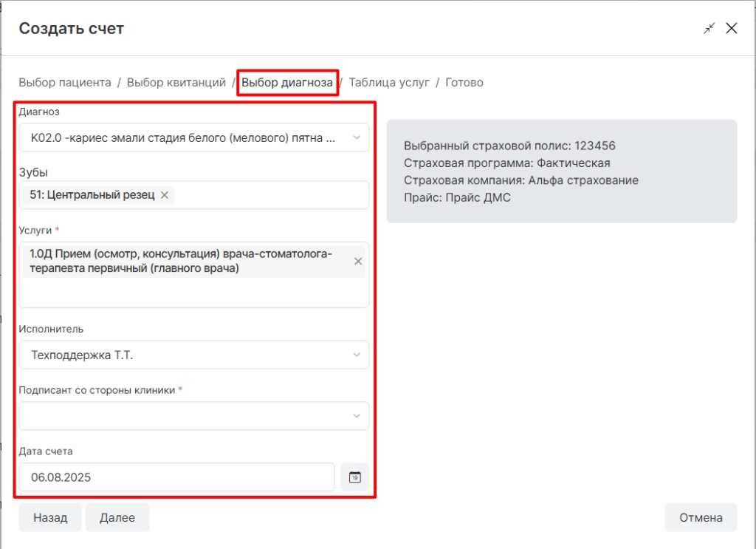Viewport: 756px width, 549px height.
Task: Click the Назад button
Action: point(50,518)
